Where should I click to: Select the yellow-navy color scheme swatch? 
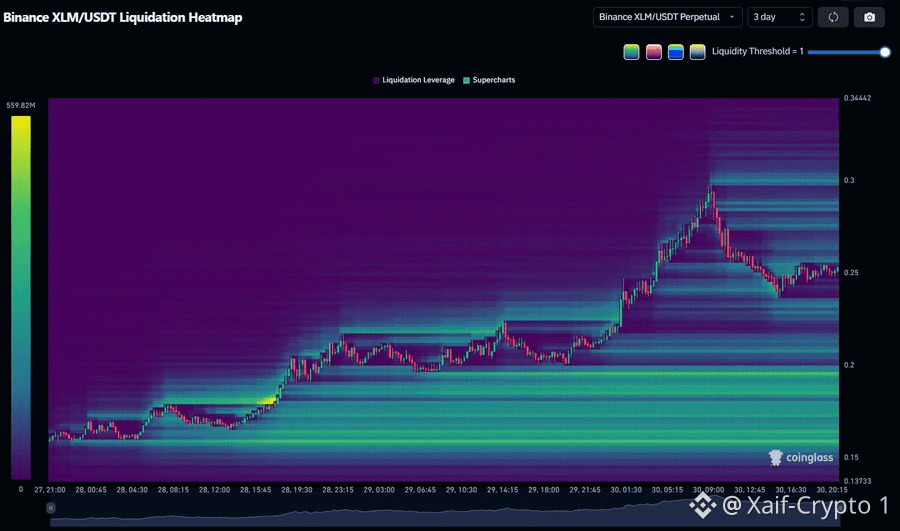pos(697,52)
